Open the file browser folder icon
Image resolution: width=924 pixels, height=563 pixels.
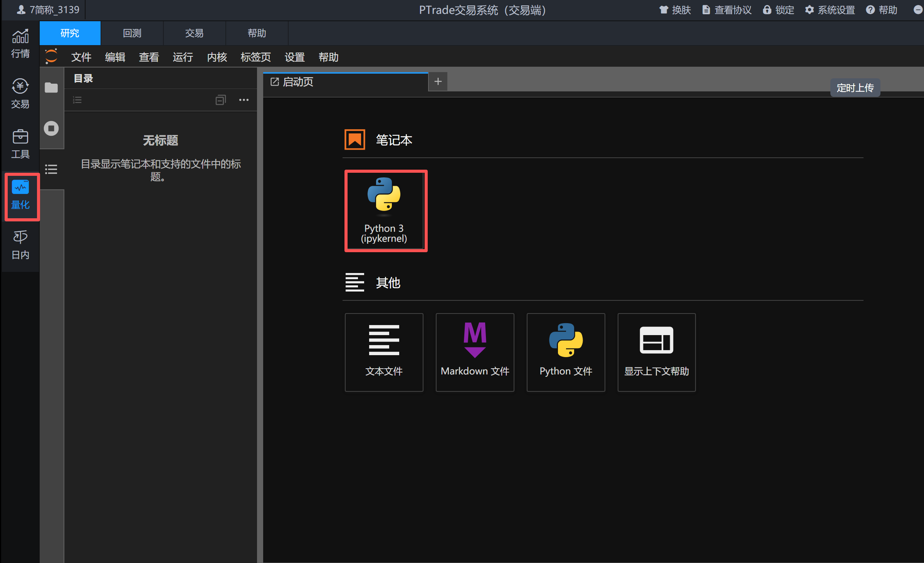pos(51,88)
